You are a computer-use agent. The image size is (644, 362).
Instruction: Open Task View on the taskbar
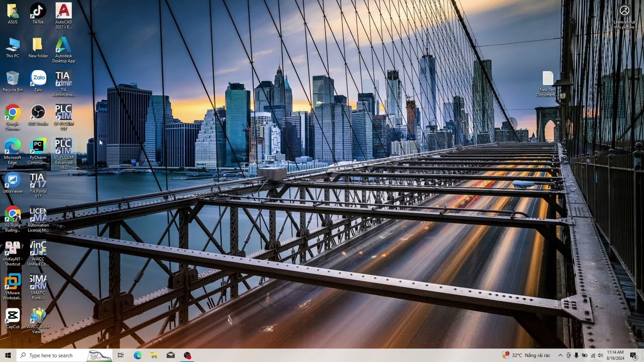121,355
